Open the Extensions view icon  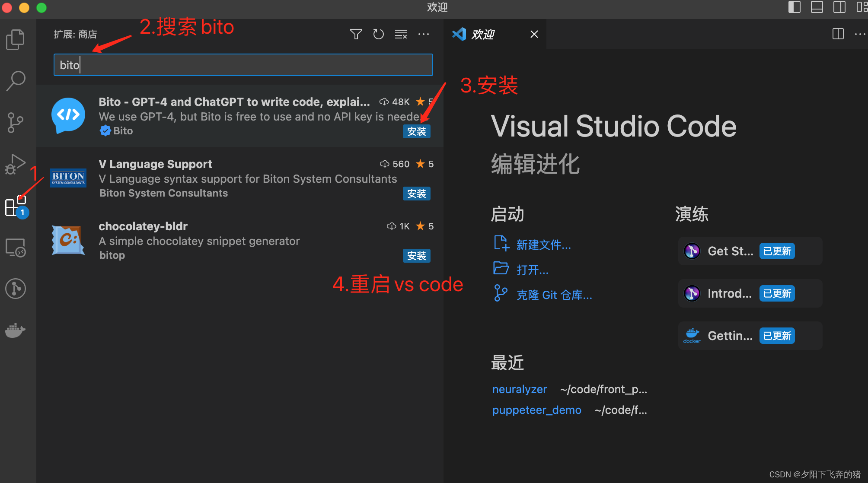point(16,206)
